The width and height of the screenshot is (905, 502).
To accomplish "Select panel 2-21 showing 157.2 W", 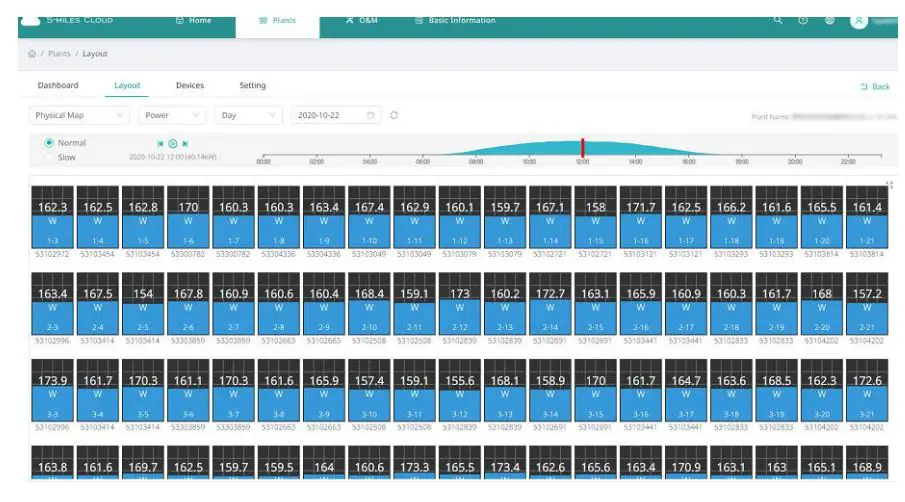I will 867,304.
